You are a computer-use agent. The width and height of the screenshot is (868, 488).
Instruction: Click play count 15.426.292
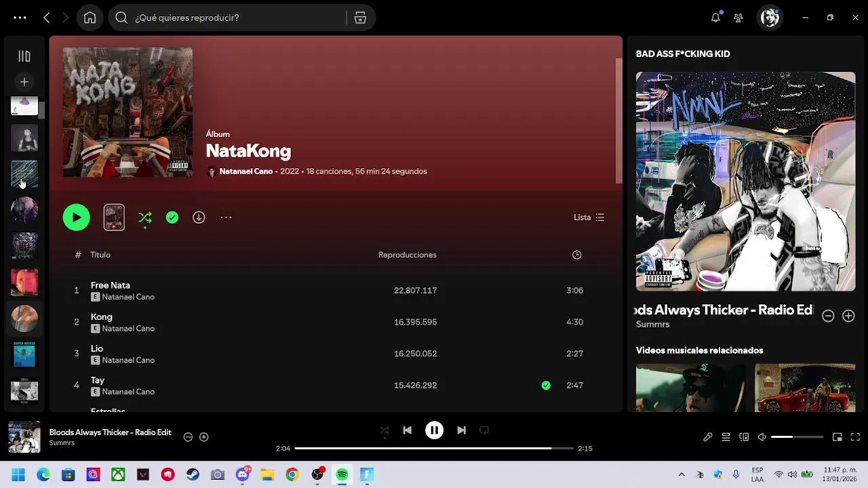tap(415, 385)
